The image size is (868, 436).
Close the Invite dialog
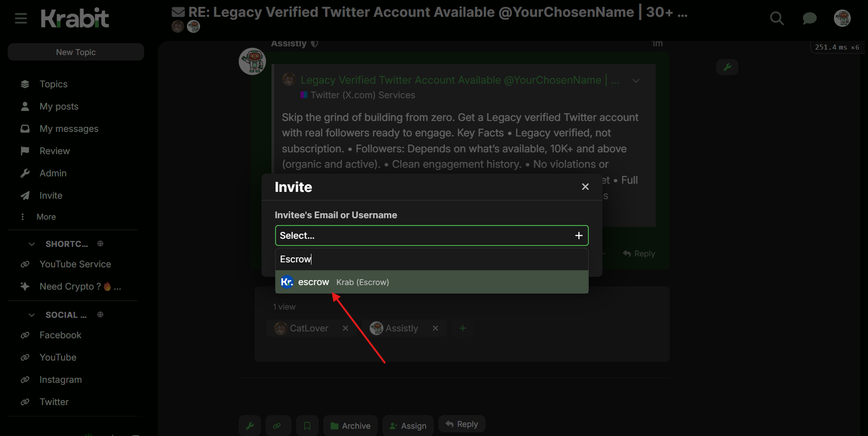click(585, 187)
